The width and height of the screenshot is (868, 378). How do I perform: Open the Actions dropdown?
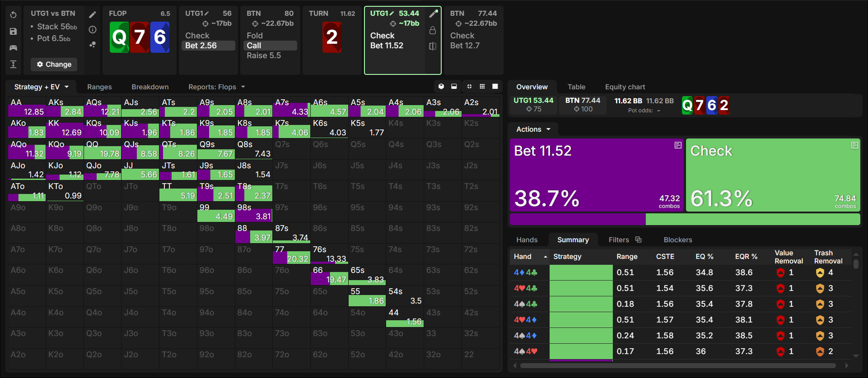pos(533,129)
